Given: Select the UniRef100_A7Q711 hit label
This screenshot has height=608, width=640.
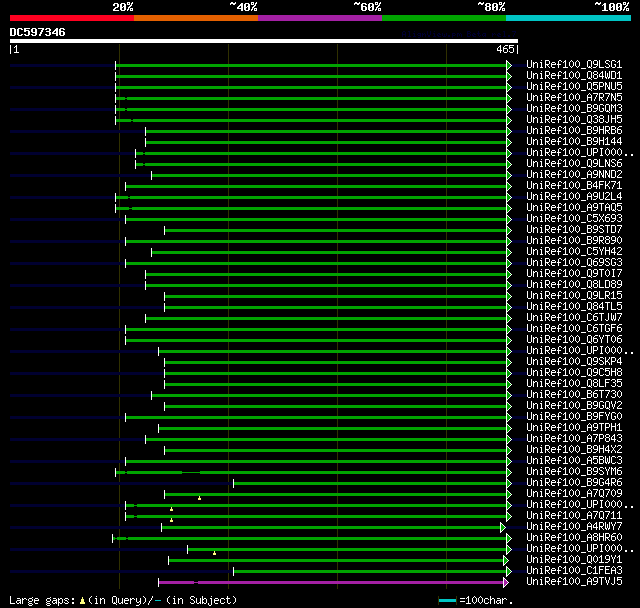Looking at the screenshot, I should pyautogui.click(x=574, y=516).
